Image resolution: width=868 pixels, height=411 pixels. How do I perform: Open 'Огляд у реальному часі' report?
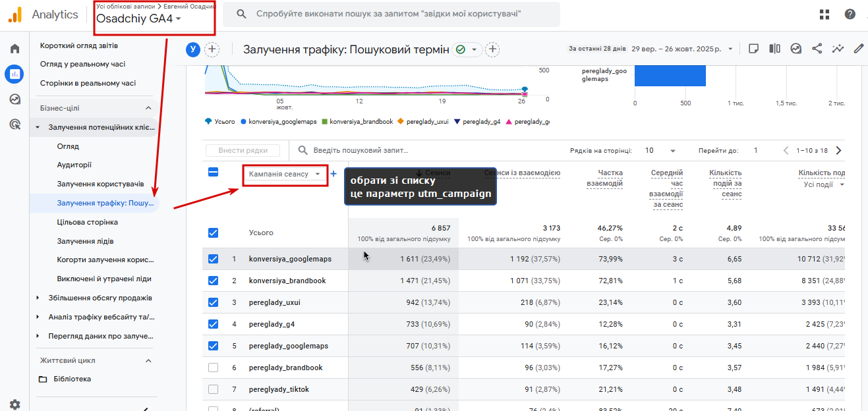[x=82, y=65]
